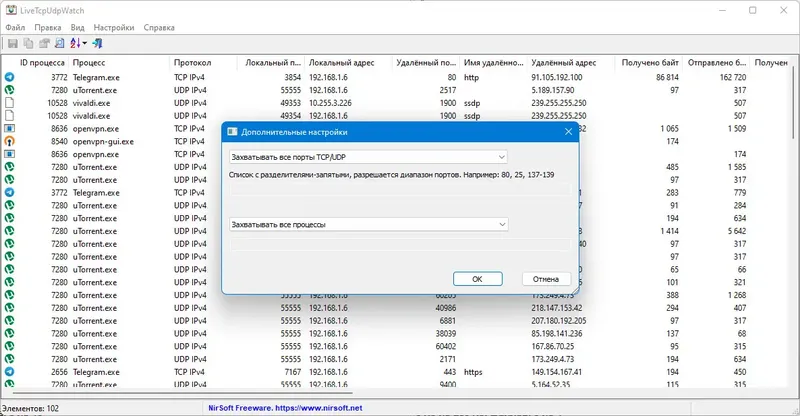Click the Элементов: 102 status text
The image size is (800, 416).
pos(31,408)
